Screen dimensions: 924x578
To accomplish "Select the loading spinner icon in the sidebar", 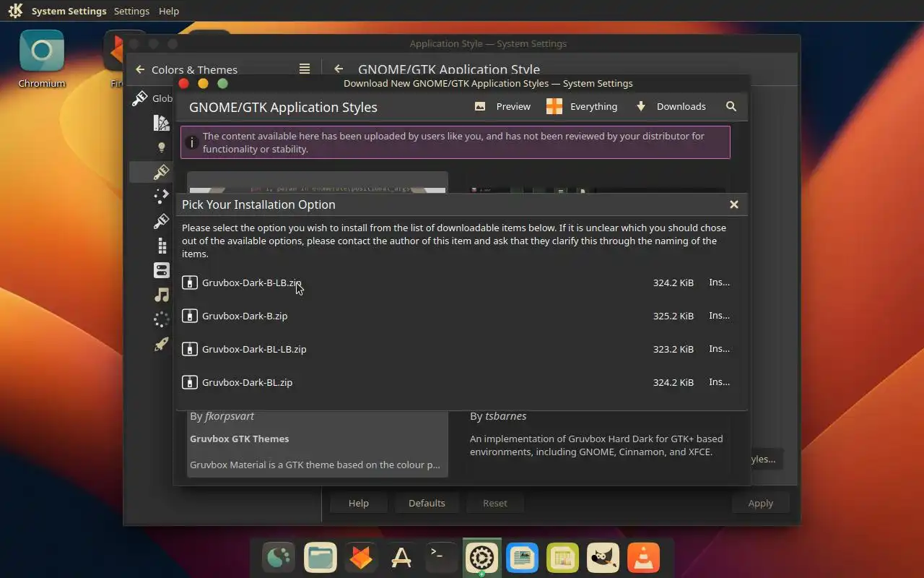I will coord(162,319).
